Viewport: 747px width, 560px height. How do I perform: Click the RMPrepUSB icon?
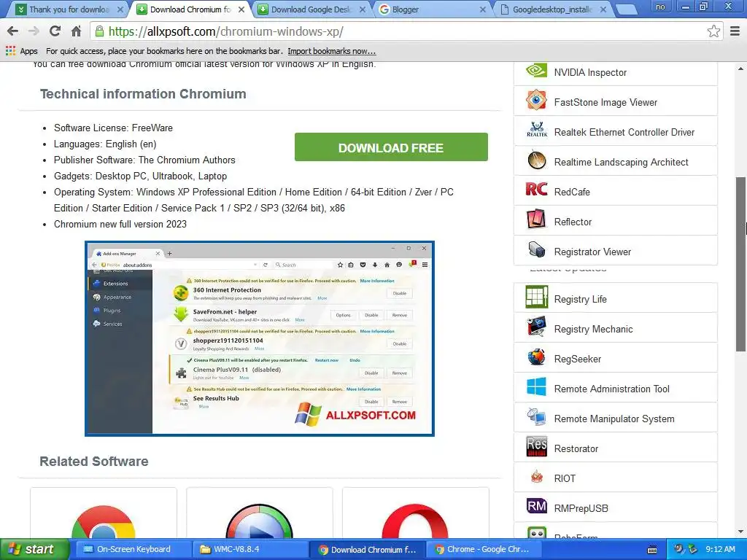pos(536,506)
